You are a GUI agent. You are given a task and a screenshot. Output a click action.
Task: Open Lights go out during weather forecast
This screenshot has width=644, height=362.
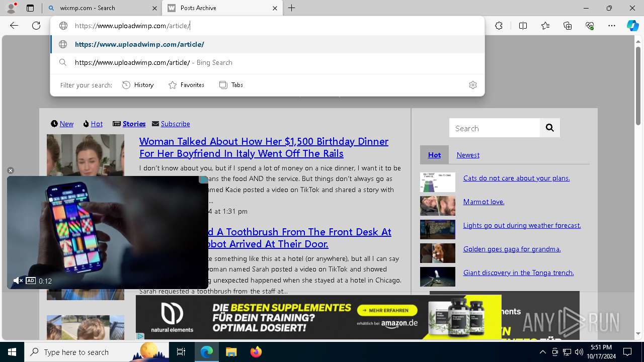(x=522, y=225)
